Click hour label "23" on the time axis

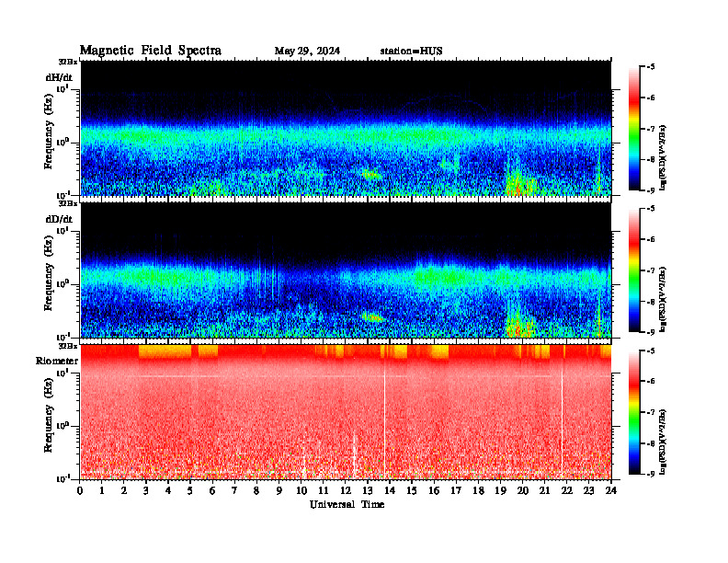point(589,490)
